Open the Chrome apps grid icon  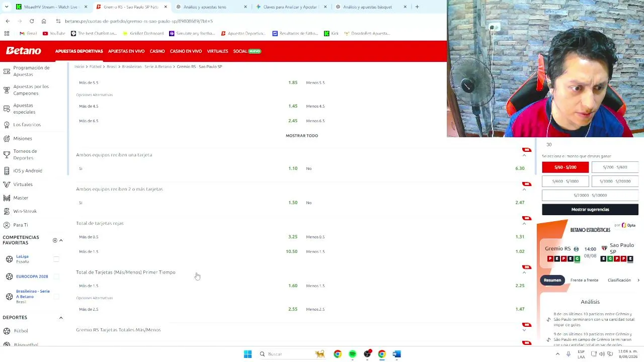coord(7,33)
